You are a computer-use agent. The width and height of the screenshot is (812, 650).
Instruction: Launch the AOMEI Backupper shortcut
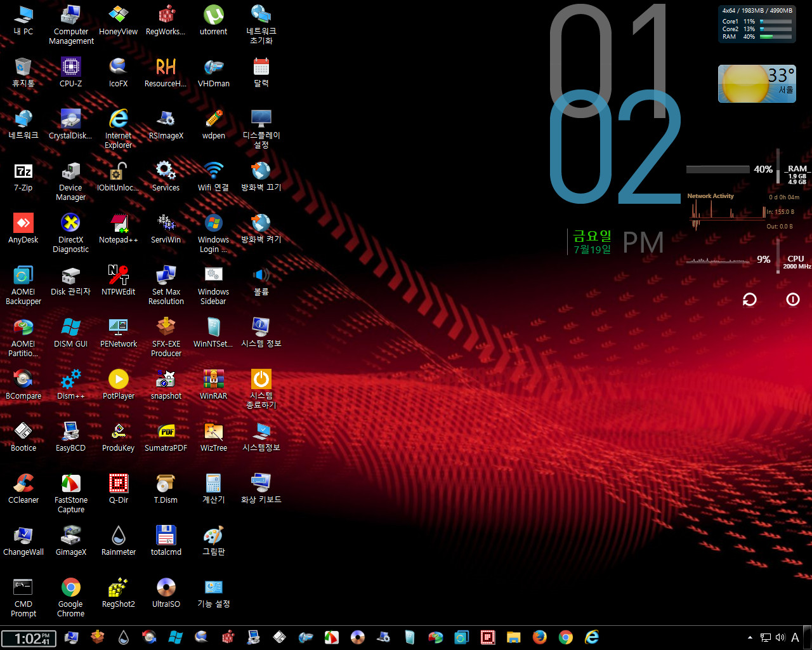[x=23, y=285]
